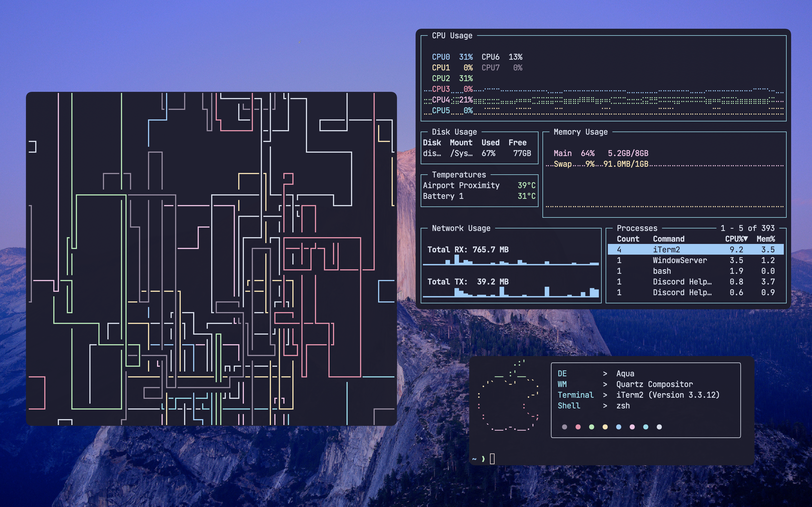
Task: Click the yellow color dot in neofetch
Action: point(605,427)
